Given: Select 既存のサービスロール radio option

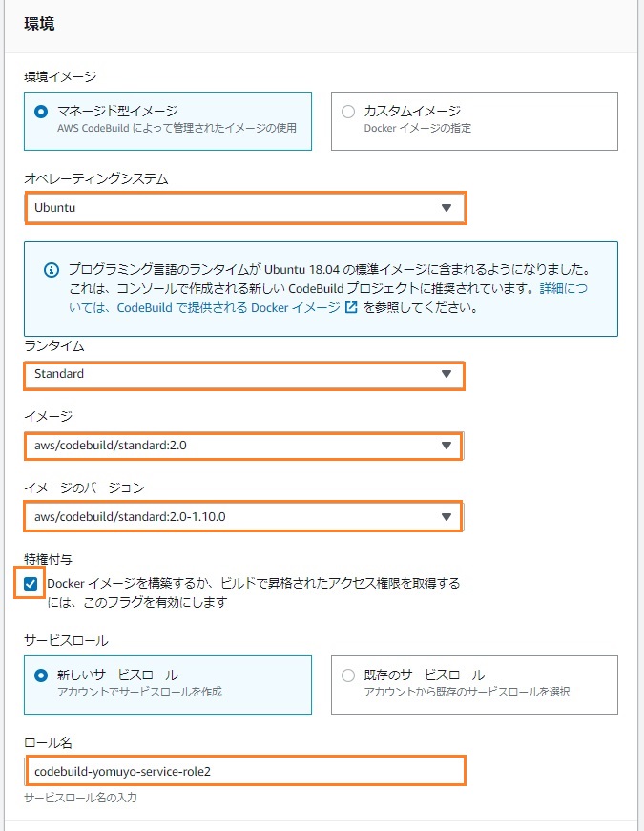Looking at the screenshot, I should click(x=348, y=675).
